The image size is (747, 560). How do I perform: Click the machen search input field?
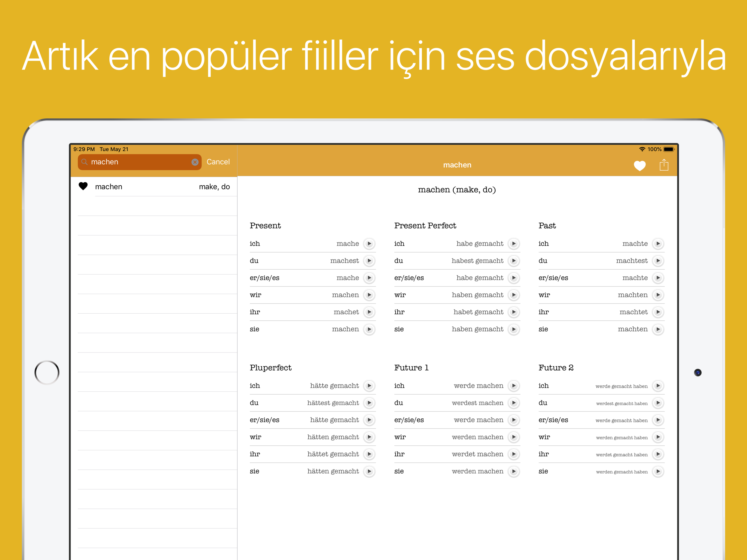[x=138, y=162]
